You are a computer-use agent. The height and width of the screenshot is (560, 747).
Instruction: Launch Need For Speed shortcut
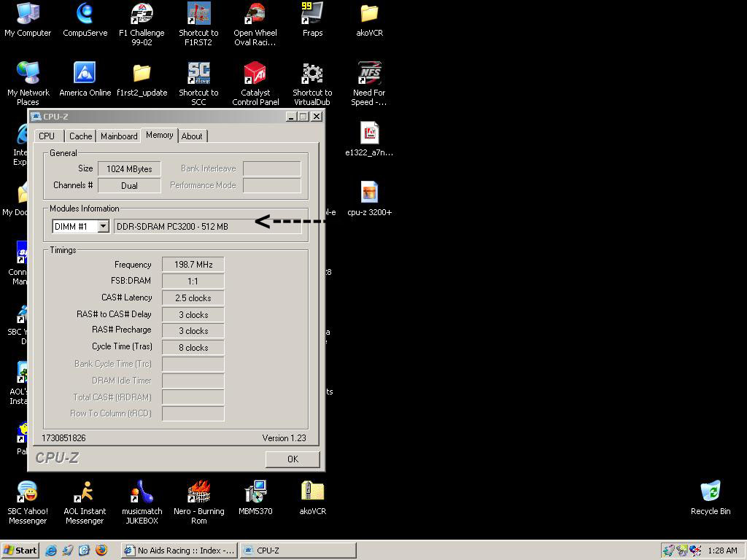pyautogui.click(x=369, y=74)
